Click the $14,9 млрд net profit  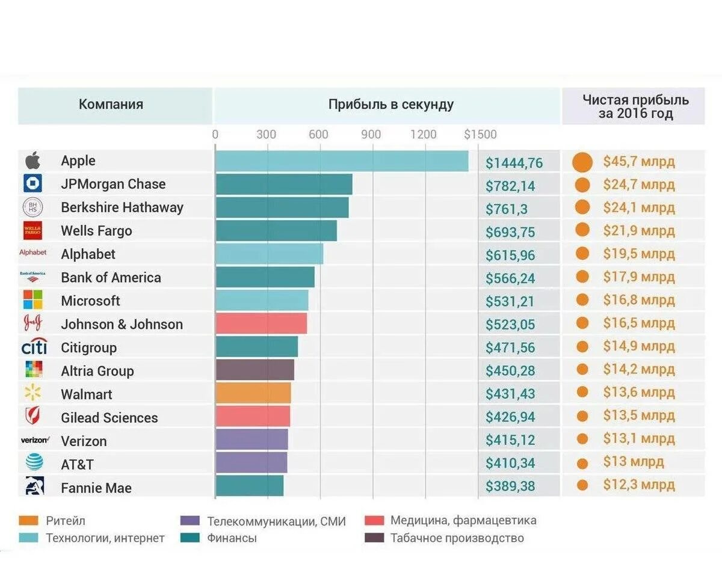point(639,346)
